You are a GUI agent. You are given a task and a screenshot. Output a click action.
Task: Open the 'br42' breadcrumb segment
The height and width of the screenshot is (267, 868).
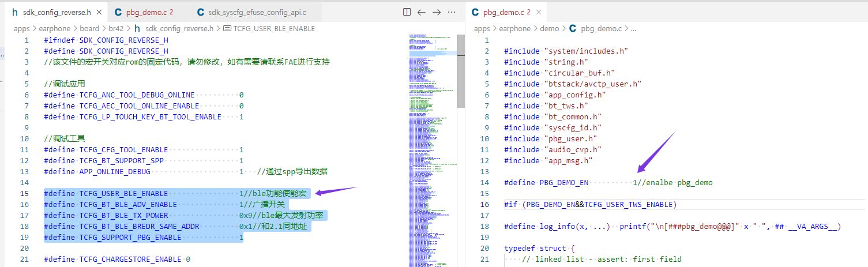click(117, 28)
